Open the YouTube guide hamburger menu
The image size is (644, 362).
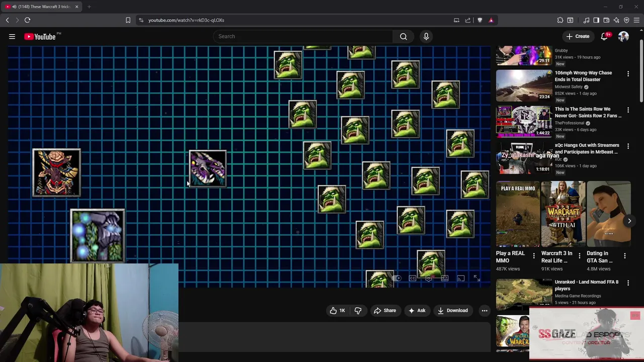pyautogui.click(x=12, y=36)
